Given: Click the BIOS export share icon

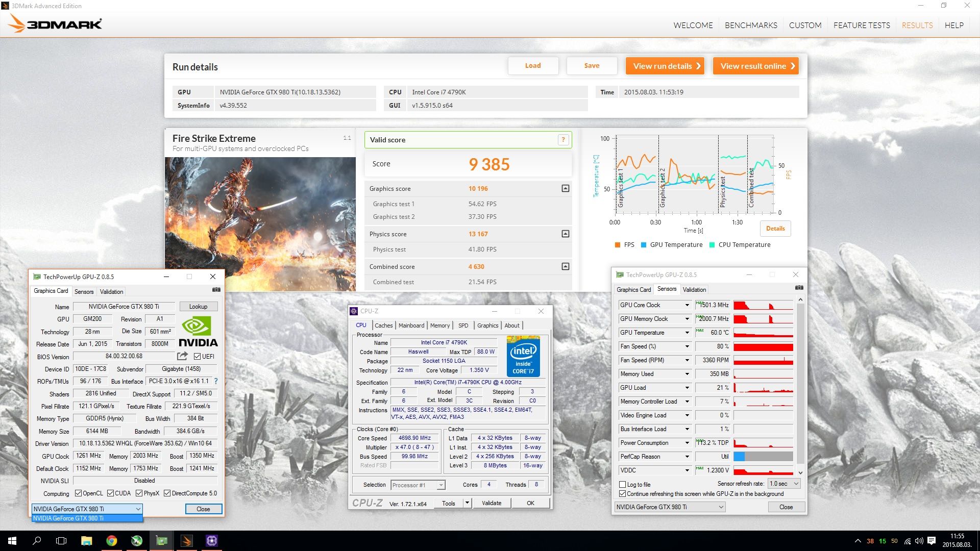Looking at the screenshot, I should 182,356.
